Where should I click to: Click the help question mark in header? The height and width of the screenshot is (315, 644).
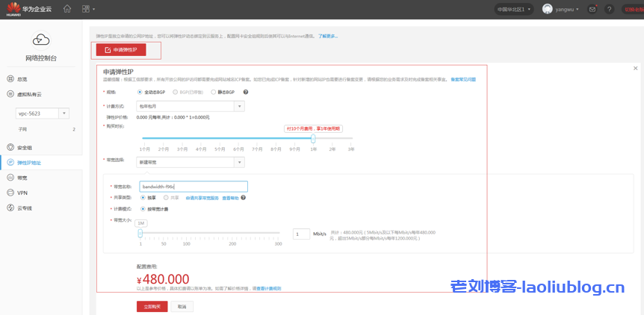click(610, 9)
